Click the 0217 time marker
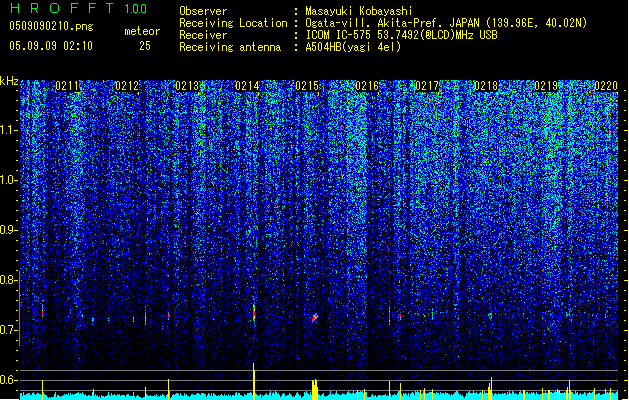Screen dimensions: 629x400 pos(427,86)
